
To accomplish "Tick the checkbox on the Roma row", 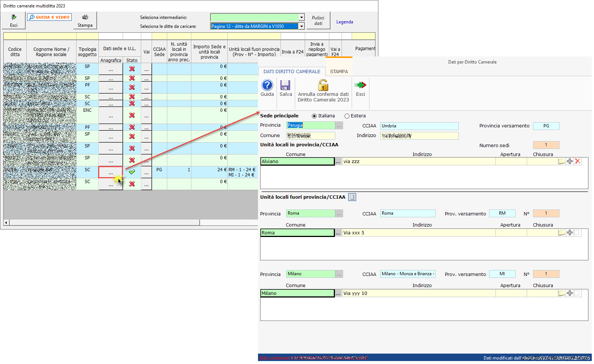I will pos(577,233).
